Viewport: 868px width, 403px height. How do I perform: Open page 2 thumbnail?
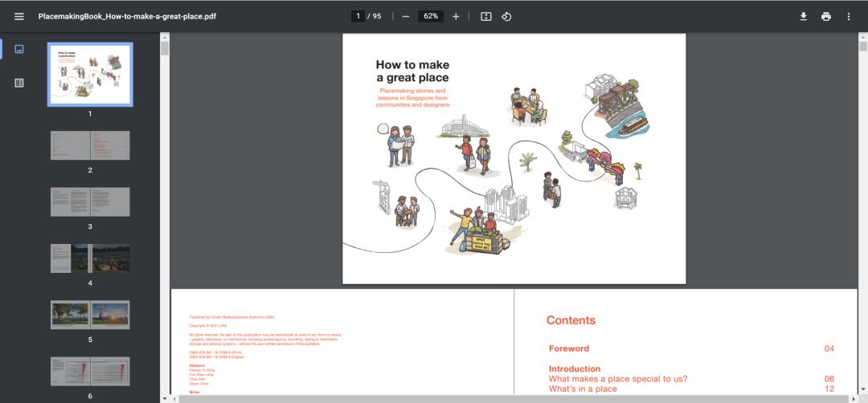pyautogui.click(x=90, y=145)
